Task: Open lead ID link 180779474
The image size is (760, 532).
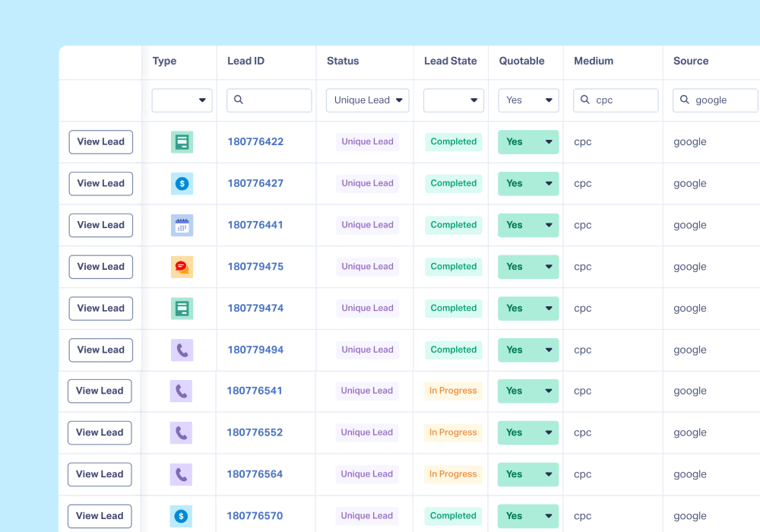Action: (255, 309)
